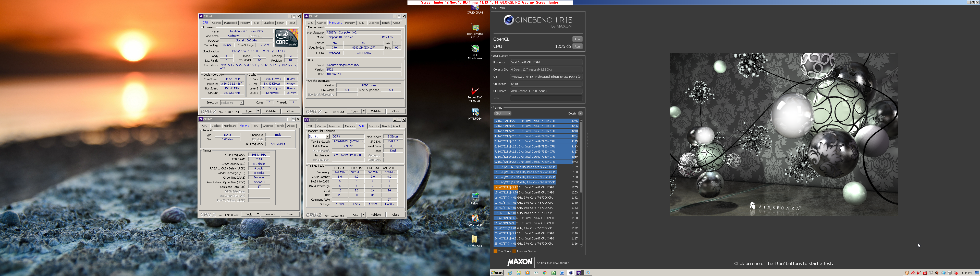Open the Help menu in Cinebench
The height and width of the screenshot is (276, 980).
[x=502, y=8]
